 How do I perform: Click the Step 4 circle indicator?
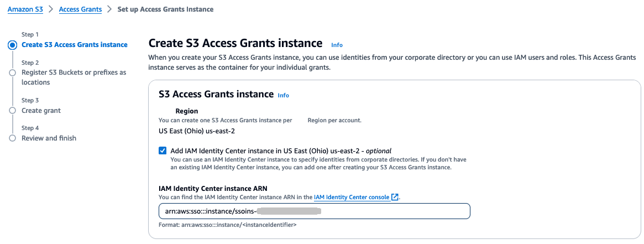(12, 138)
